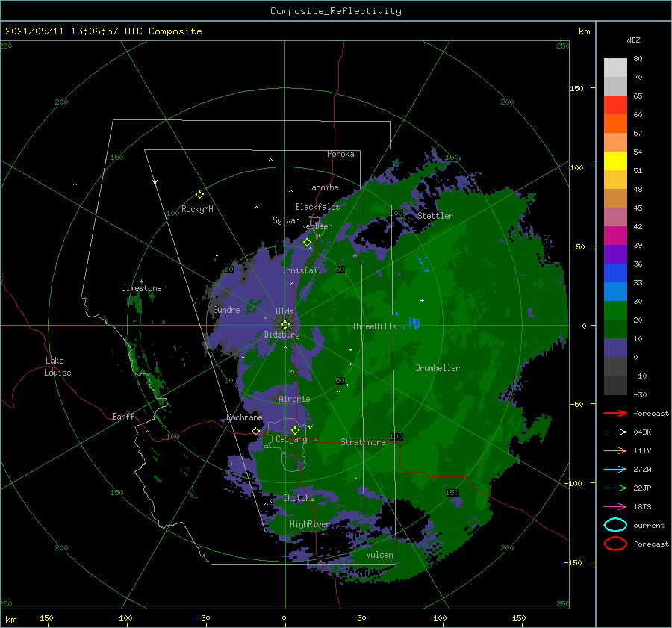Click the 33 dBZ blue color swatch
Screen dimensions: 672x628
coord(615,291)
